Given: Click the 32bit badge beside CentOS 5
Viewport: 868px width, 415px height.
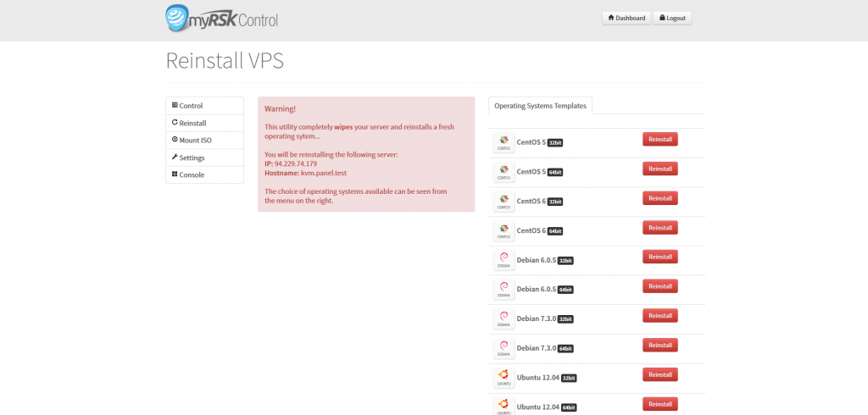Looking at the screenshot, I should (555, 143).
